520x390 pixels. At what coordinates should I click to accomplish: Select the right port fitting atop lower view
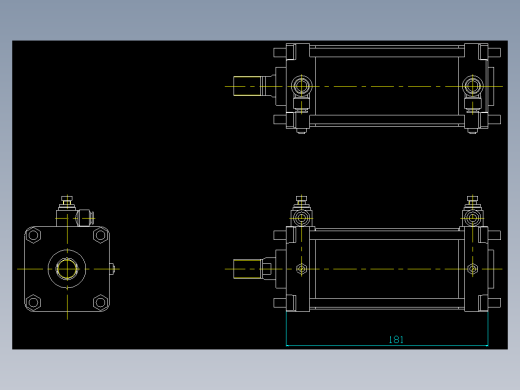coord(472,212)
